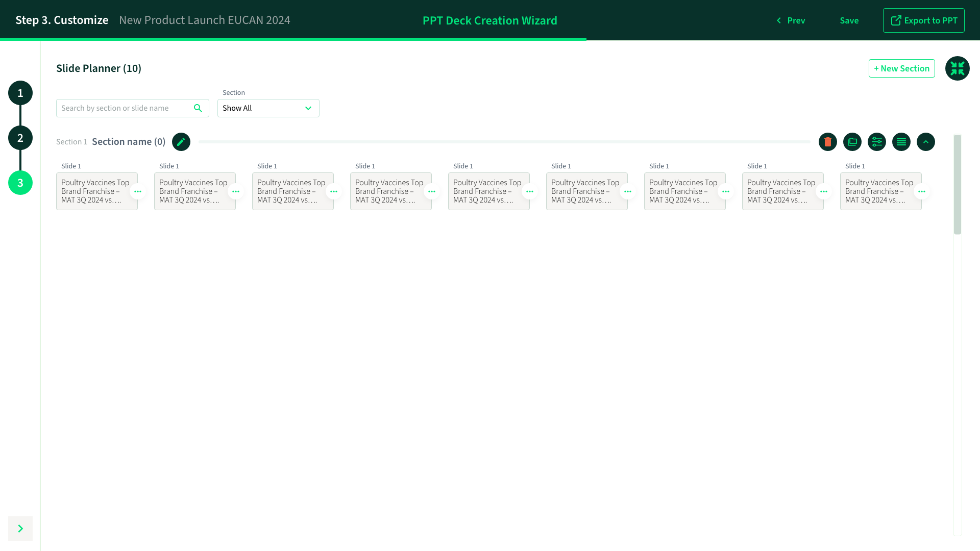This screenshot has width=980, height=551.
Task: Expand the left sidebar with the chevron arrow
Action: tap(20, 529)
